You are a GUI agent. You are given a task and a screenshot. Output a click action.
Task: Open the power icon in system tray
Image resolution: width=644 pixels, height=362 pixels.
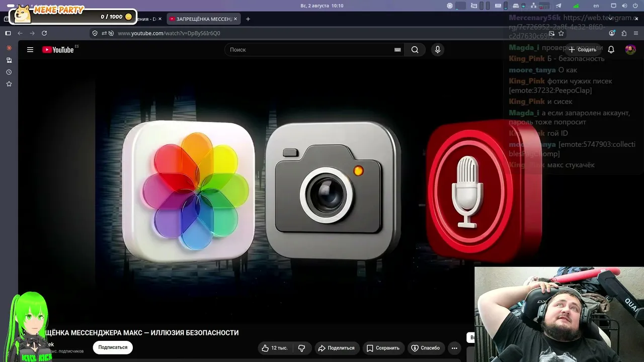635,6
